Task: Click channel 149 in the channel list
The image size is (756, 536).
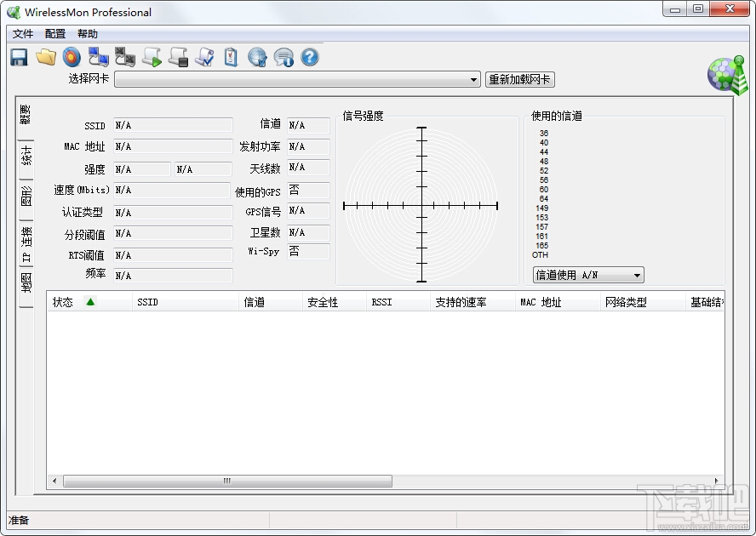Action: coord(542,208)
